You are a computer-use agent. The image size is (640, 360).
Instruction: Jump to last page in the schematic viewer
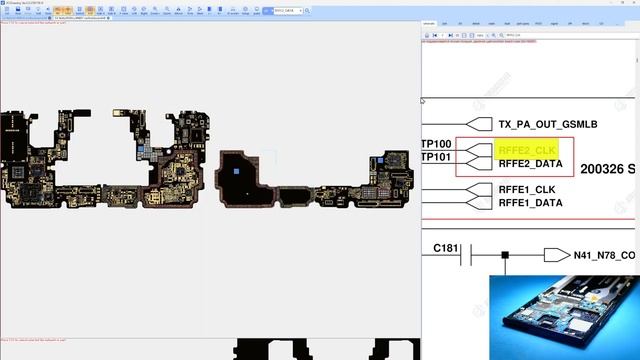coord(450,36)
